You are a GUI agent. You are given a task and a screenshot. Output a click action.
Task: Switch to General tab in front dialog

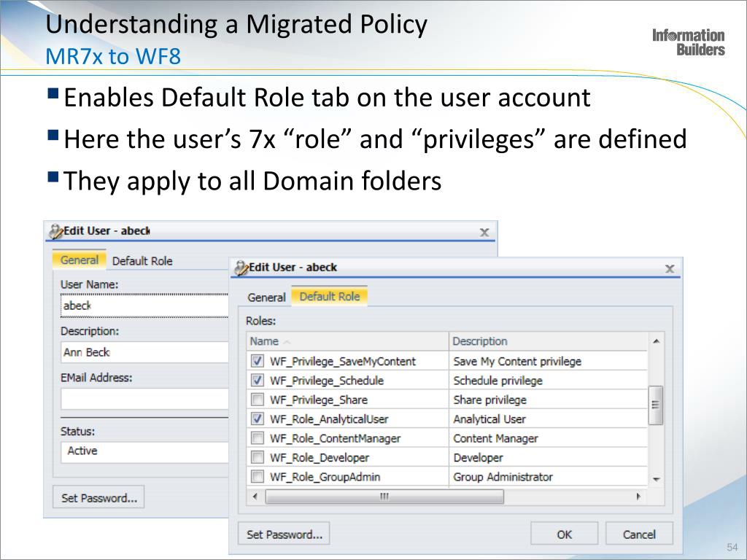[266, 297]
